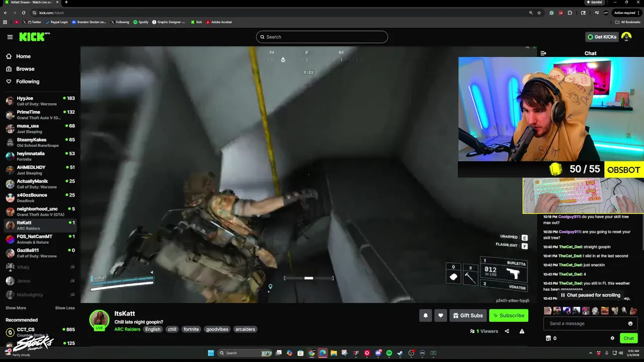The height and width of the screenshot is (362, 644).
Task: Click the Gemini button in Chrome
Action: pyautogui.click(x=594, y=2)
